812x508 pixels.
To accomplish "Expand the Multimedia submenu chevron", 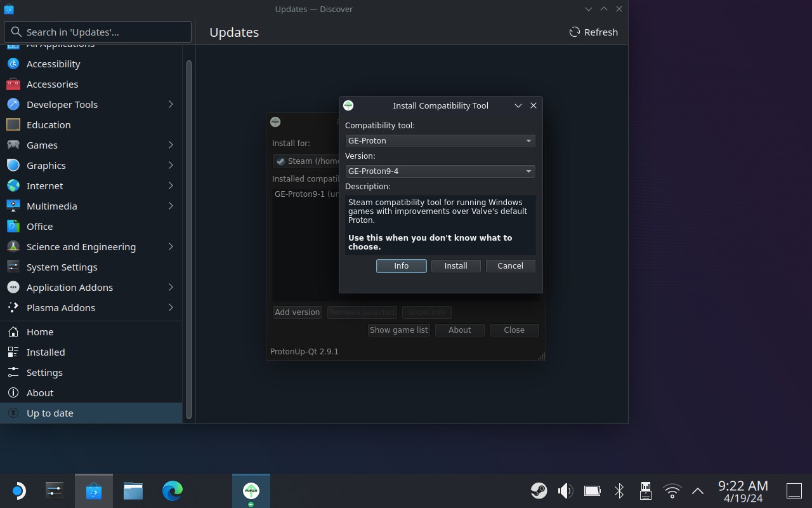I will [171, 206].
